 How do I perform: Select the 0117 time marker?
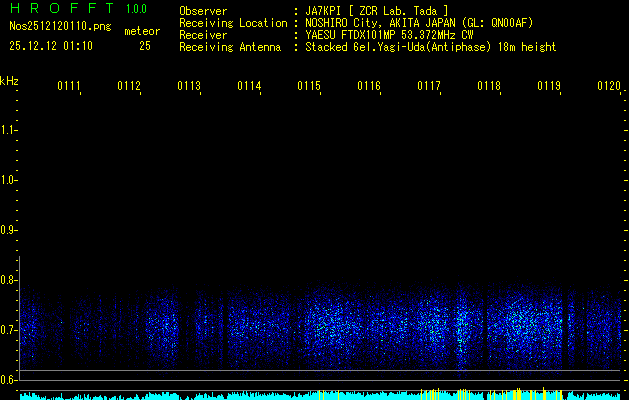(x=429, y=86)
